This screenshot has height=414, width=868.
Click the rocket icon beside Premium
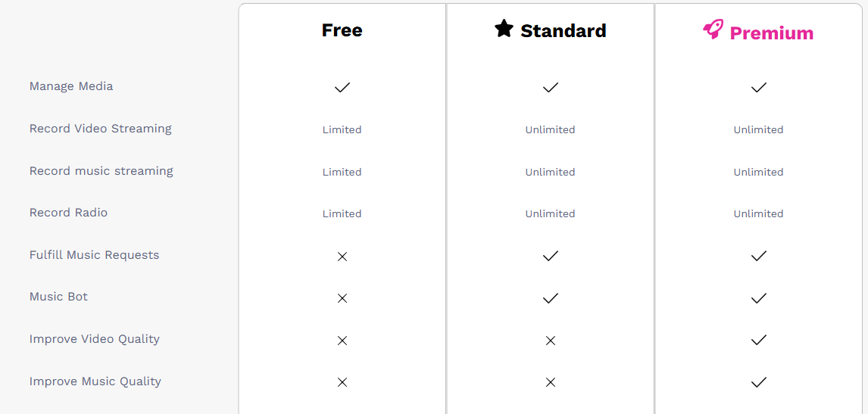tap(713, 30)
